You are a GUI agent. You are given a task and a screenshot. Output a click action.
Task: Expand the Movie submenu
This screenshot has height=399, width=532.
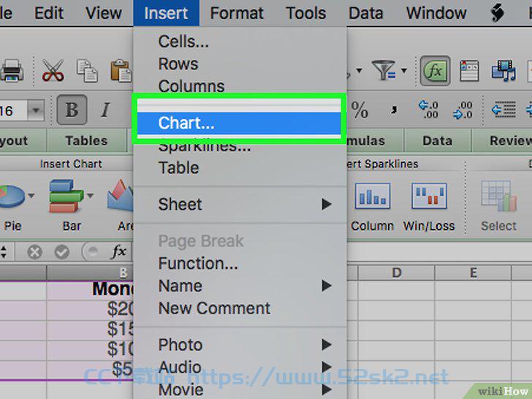click(x=240, y=389)
